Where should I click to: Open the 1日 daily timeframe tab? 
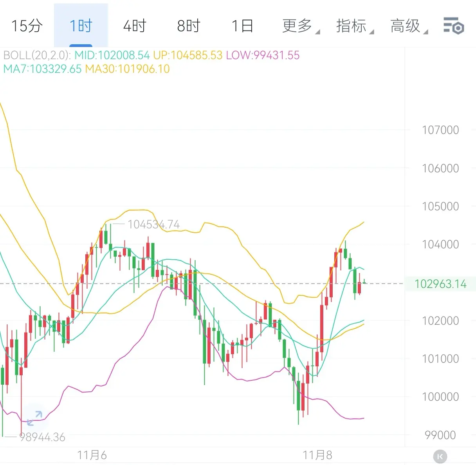tap(242, 26)
